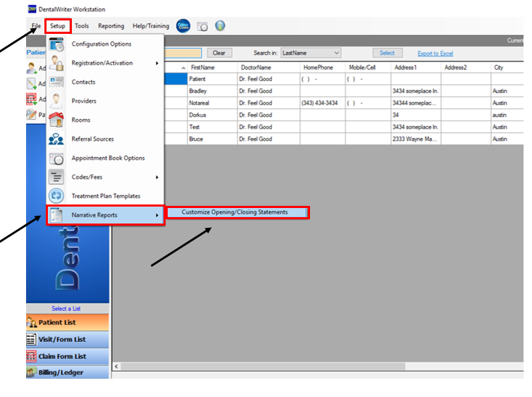Click the Claim Form List red icon
The height and width of the screenshot is (397, 532).
(x=31, y=356)
